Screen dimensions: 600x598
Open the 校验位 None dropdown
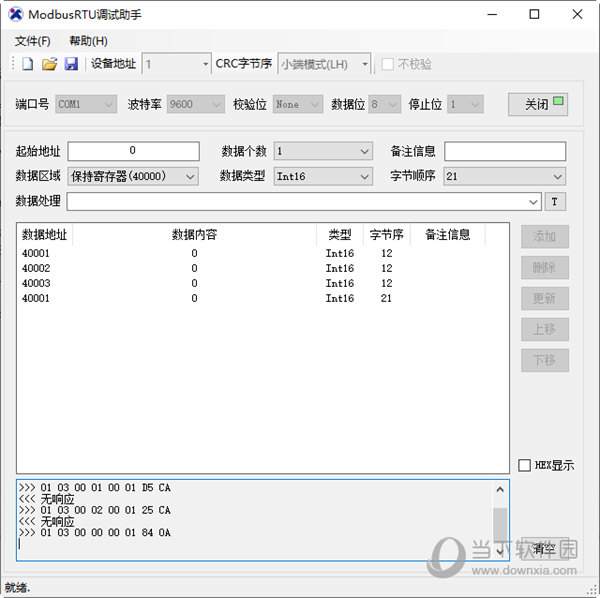298,104
